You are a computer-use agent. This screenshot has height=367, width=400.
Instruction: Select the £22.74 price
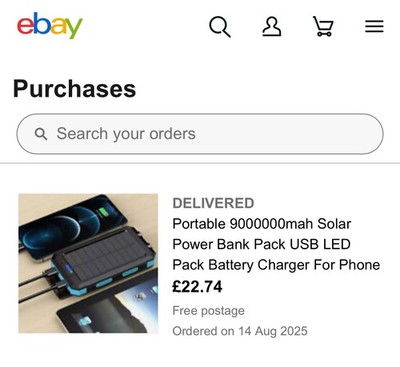197,286
